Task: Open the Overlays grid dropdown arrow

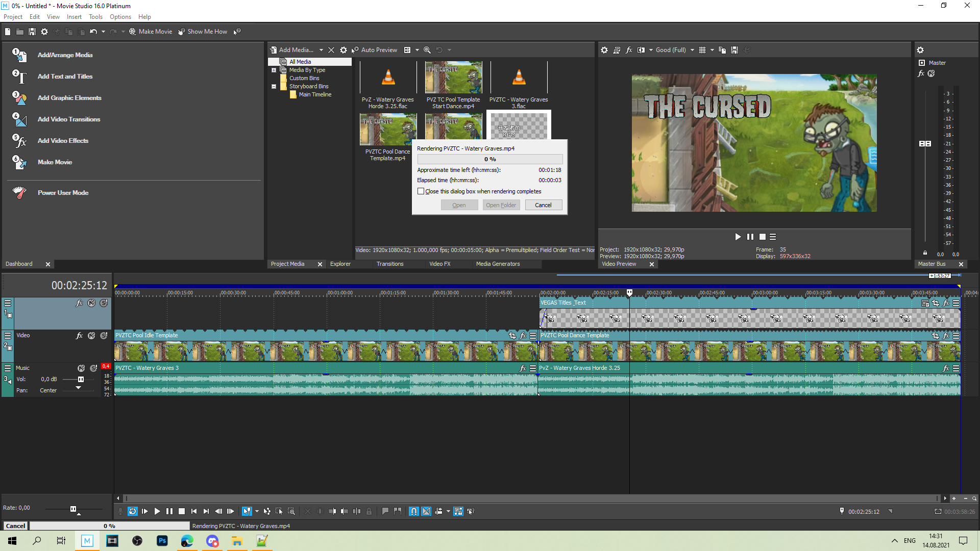Action: point(712,50)
